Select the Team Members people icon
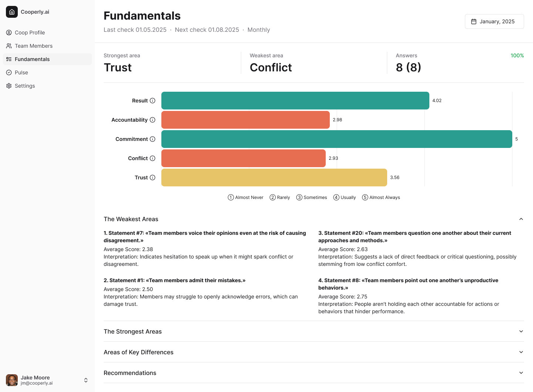The width and height of the screenshot is (533, 392). pyautogui.click(x=9, y=45)
